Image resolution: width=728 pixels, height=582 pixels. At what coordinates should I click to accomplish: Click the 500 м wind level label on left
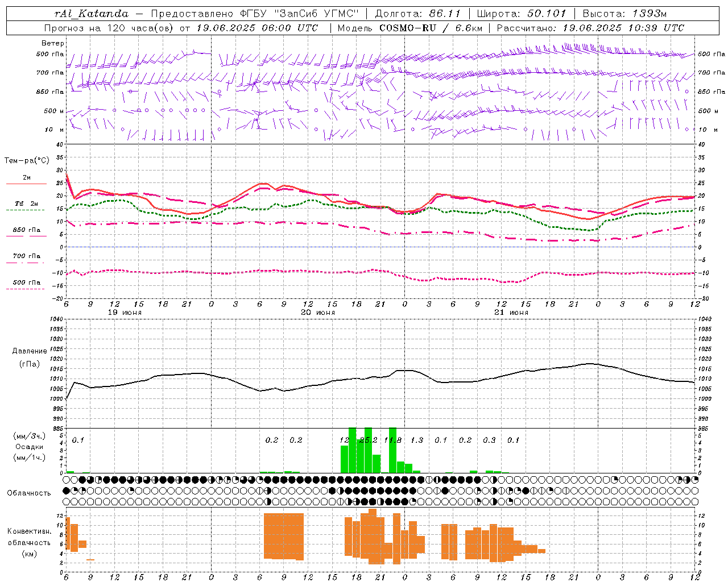(54, 111)
